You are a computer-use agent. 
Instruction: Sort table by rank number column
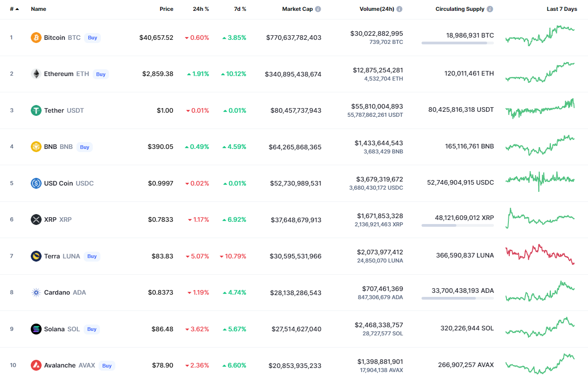pyautogui.click(x=14, y=9)
